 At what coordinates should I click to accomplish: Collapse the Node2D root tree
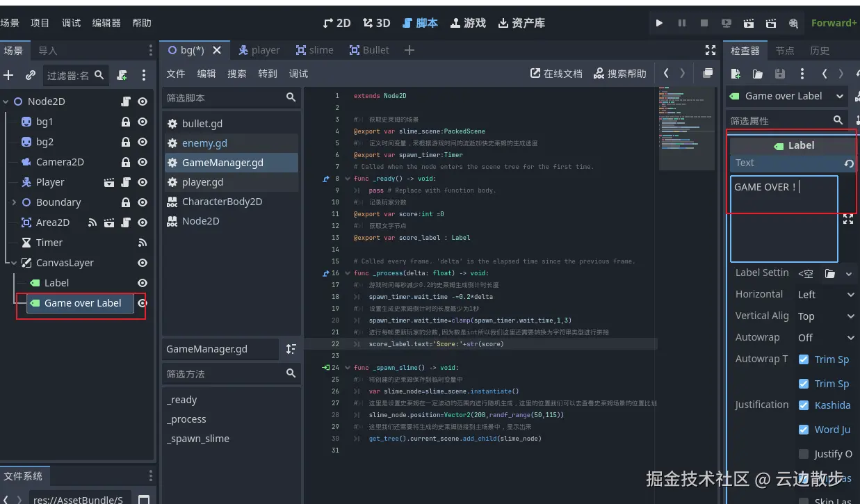[x=6, y=101]
